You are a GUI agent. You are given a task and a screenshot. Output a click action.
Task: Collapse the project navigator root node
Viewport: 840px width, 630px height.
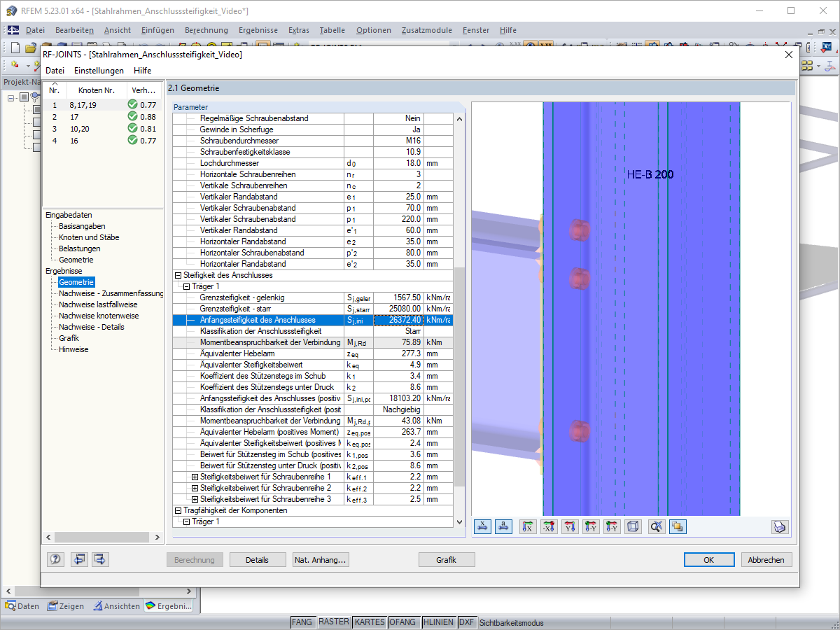[12, 97]
